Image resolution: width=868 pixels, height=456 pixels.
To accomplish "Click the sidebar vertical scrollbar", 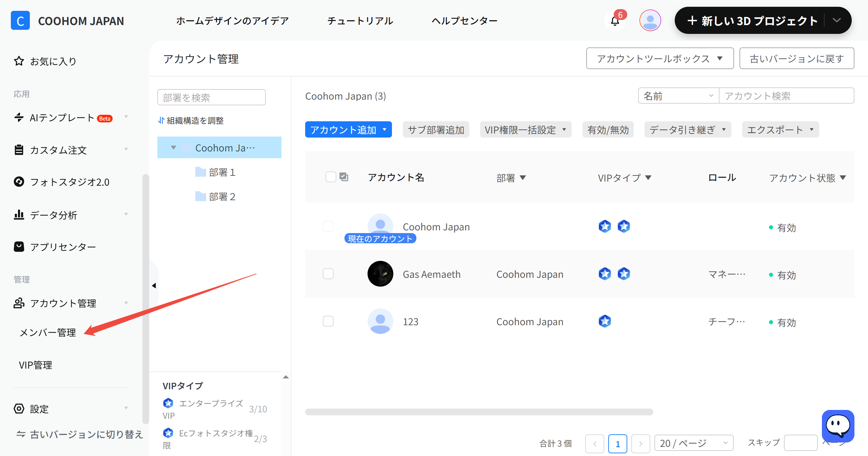I will [145, 299].
